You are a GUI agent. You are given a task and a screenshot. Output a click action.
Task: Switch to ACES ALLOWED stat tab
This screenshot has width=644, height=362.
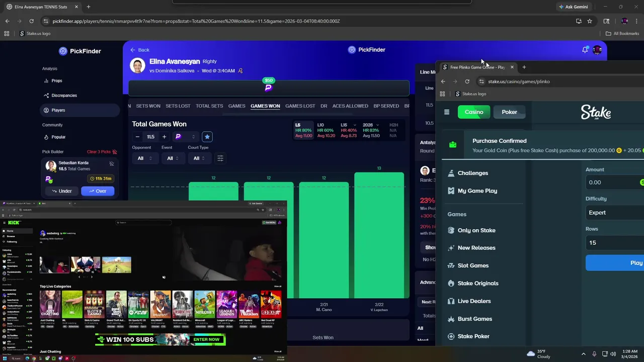(350, 106)
